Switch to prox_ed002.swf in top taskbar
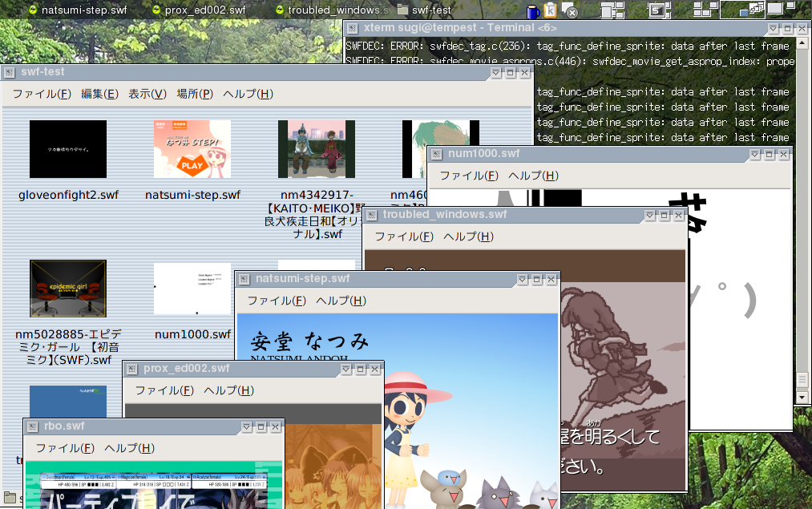Viewport: 812px width, 509px height. coord(200,10)
